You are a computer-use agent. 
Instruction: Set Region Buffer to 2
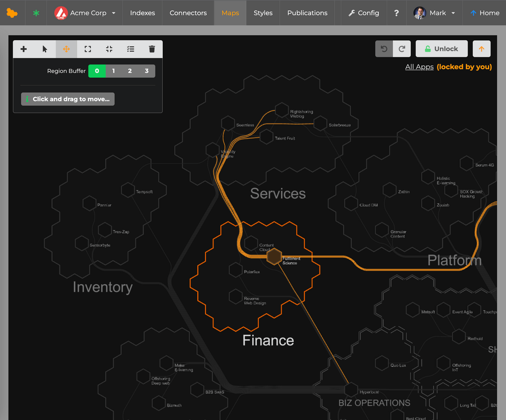click(130, 71)
